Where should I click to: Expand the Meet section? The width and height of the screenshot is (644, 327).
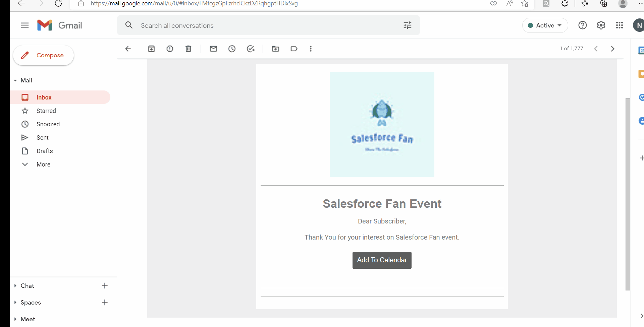(15, 319)
